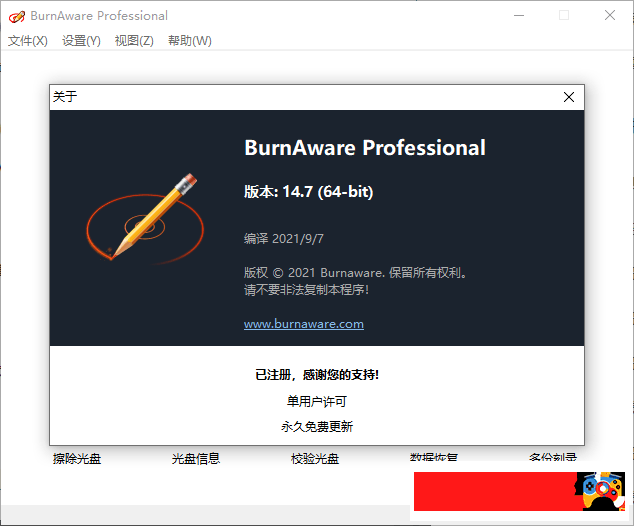Close the 关于 dialog

pos(568,97)
